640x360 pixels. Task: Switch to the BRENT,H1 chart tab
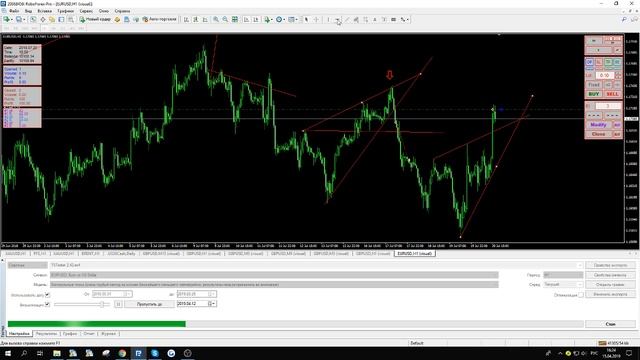(x=90, y=253)
